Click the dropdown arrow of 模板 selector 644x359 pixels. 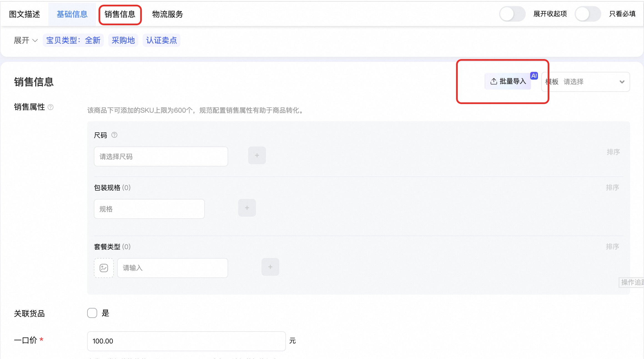point(622,82)
